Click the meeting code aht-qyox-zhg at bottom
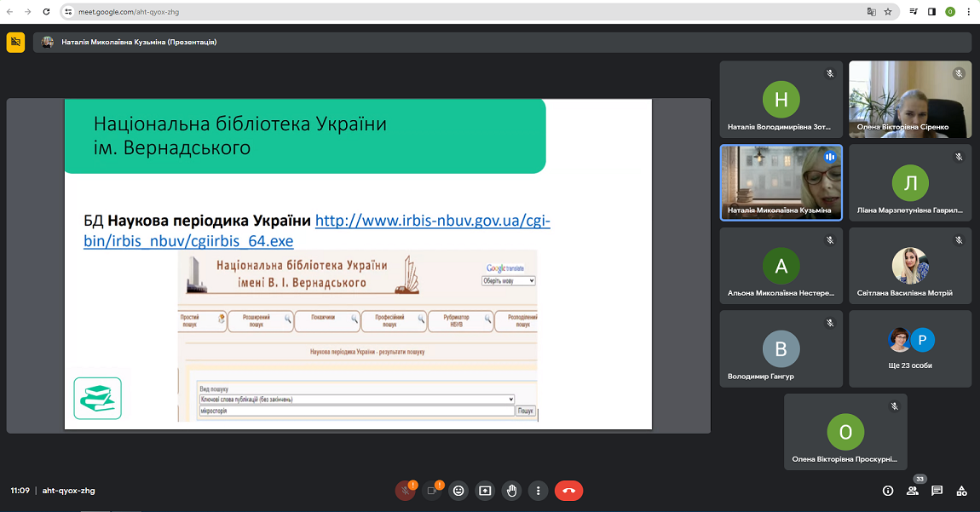The image size is (980, 512). 69,491
